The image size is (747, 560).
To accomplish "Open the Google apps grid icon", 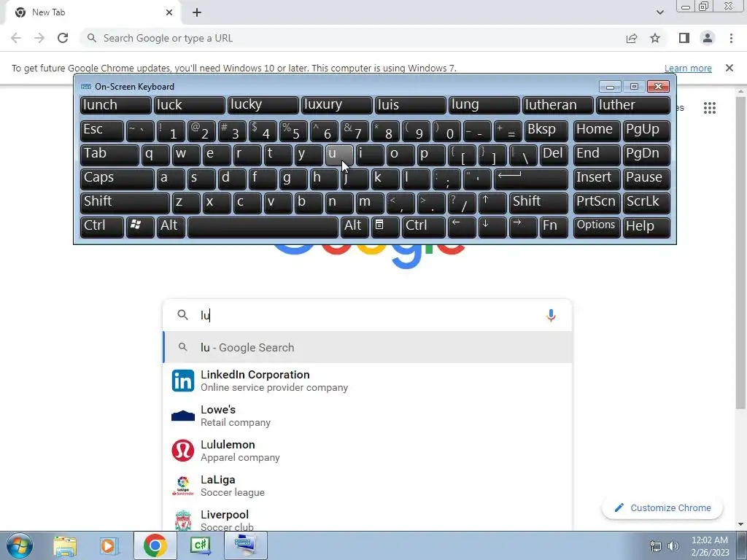I will coord(709,108).
